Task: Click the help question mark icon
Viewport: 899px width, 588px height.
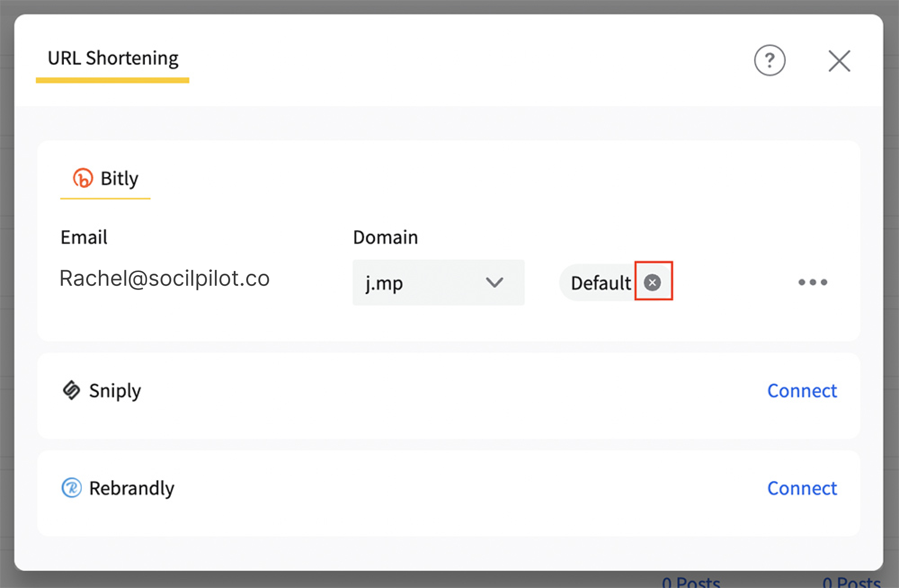Action: (770, 60)
